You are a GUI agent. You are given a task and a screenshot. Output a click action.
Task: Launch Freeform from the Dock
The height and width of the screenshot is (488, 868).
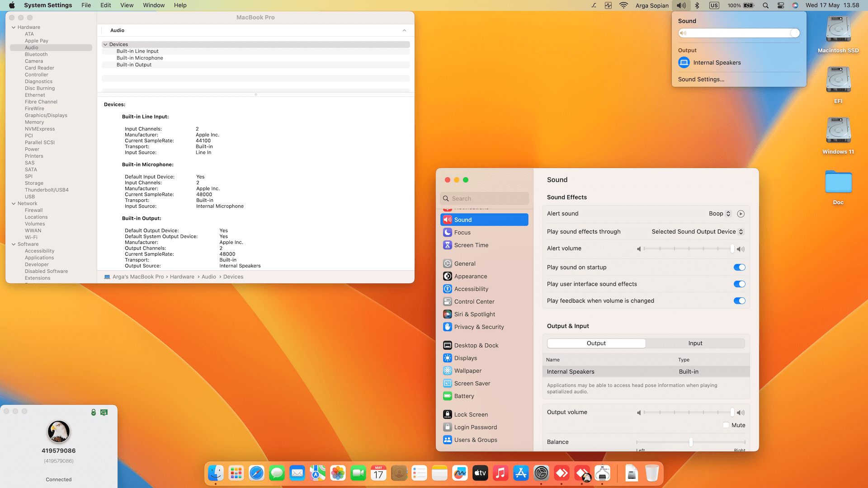point(460,473)
